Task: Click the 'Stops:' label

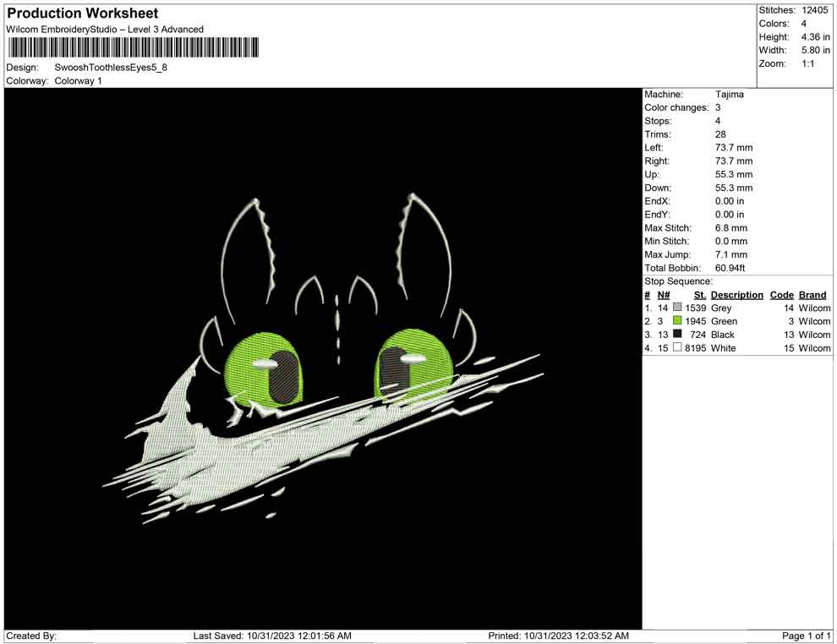Action: tap(658, 121)
